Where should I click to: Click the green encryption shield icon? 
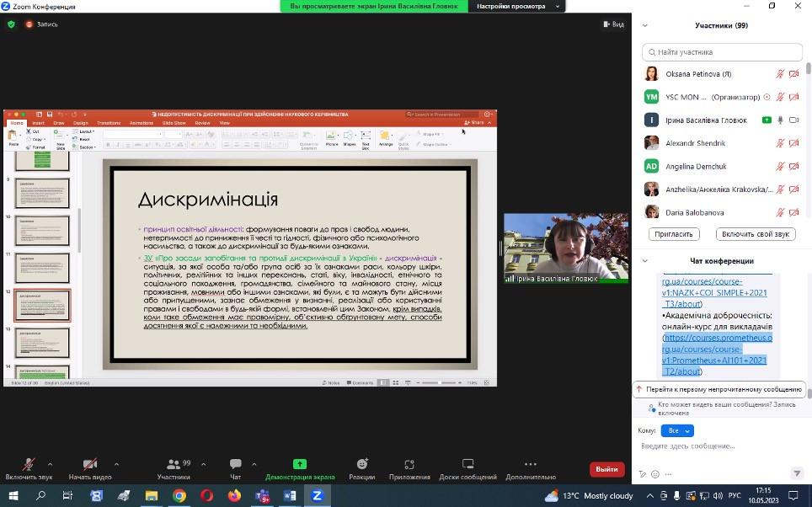click(x=11, y=24)
